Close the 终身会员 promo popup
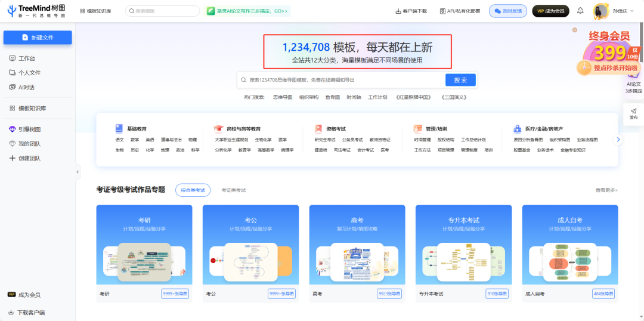The width and height of the screenshot is (644, 321). click(575, 30)
